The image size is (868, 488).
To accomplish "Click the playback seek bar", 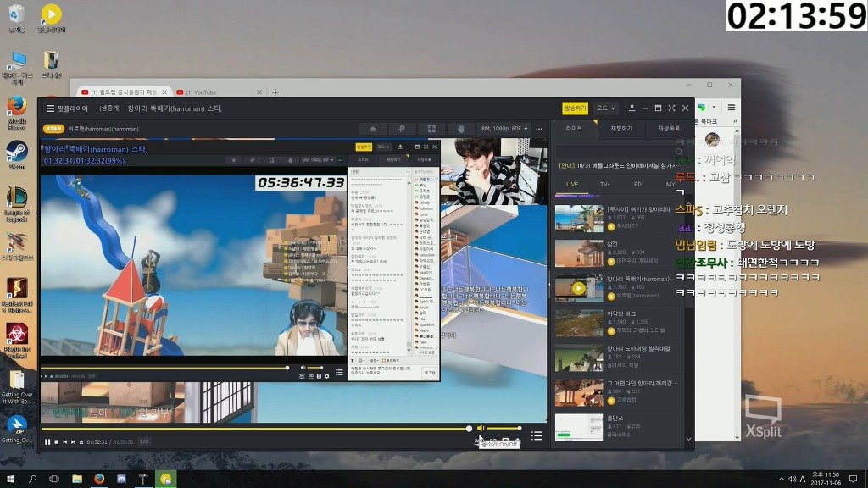I will pyautogui.click(x=255, y=429).
